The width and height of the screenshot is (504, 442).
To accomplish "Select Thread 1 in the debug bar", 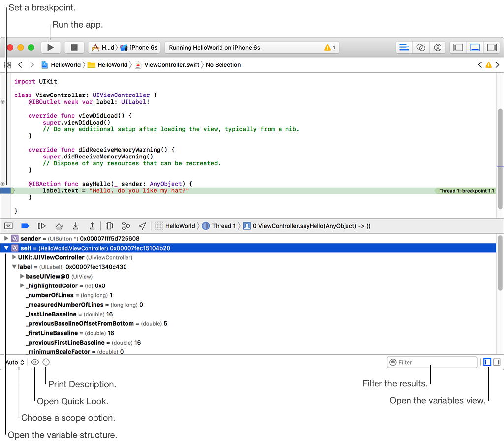I will click(219, 226).
